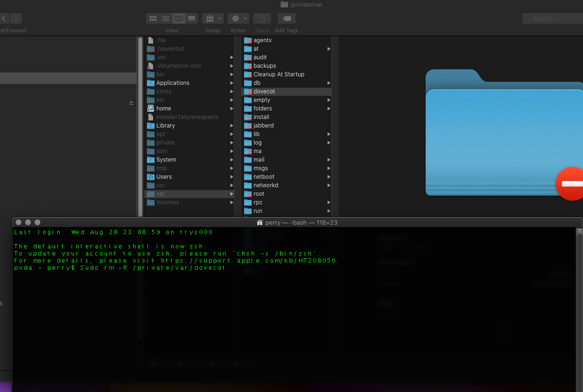Select the Applications folder

pos(190,83)
